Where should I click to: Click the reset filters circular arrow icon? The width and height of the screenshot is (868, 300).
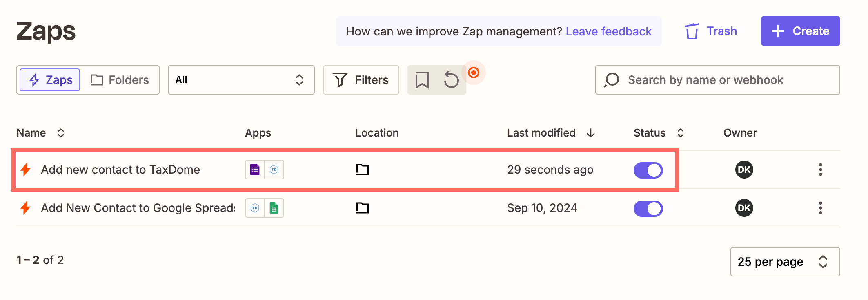click(x=451, y=80)
